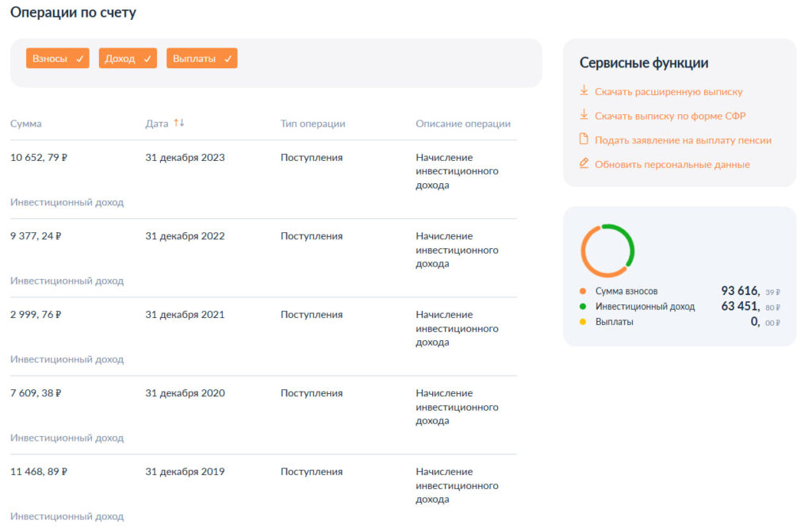Click the donut chart of contributions and income
The height and width of the screenshot is (528, 812).
[x=608, y=251]
